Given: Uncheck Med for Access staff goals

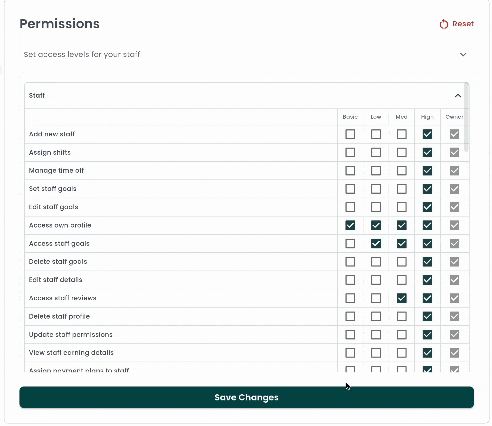Looking at the screenshot, I should pyautogui.click(x=402, y=244).
